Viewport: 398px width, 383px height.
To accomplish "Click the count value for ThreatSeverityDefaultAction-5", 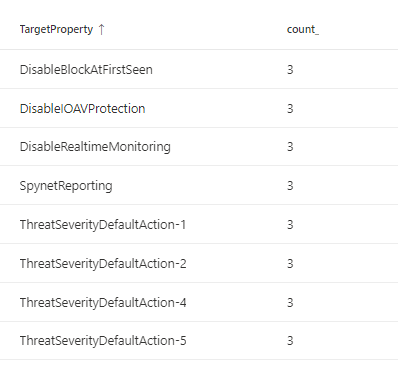I will 290,341.
